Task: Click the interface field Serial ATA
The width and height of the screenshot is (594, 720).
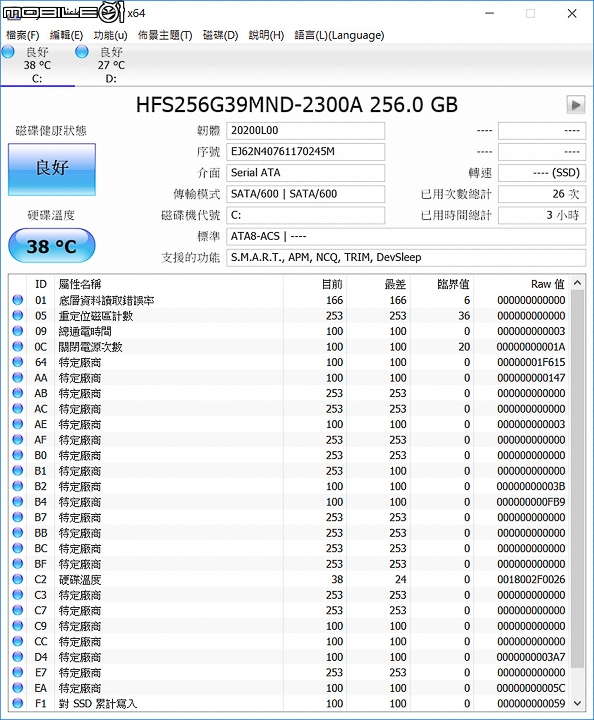Action: [x=305, y=173]
